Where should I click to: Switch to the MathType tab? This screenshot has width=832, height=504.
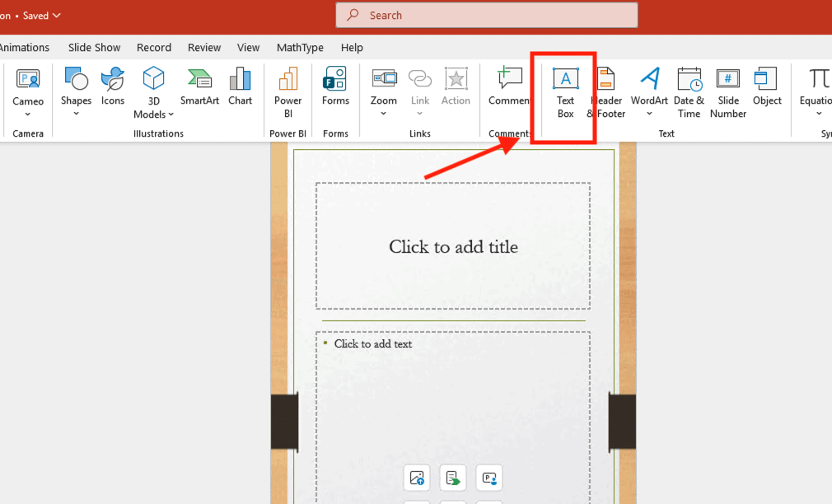coord(300,47)
